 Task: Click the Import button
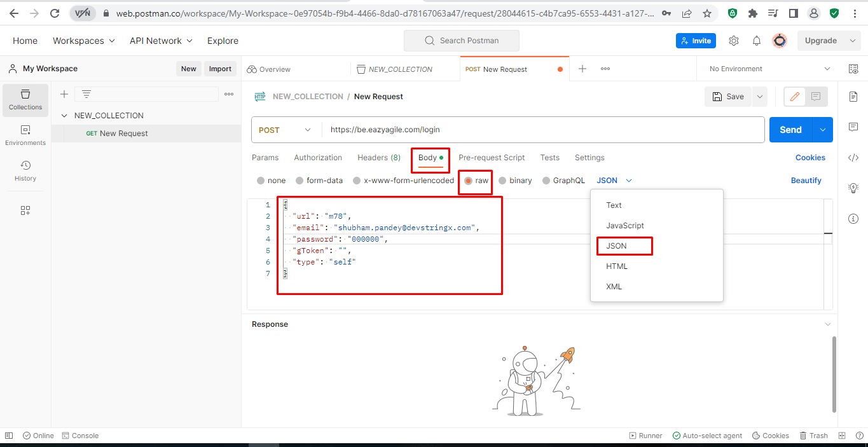tap(221, 69)
